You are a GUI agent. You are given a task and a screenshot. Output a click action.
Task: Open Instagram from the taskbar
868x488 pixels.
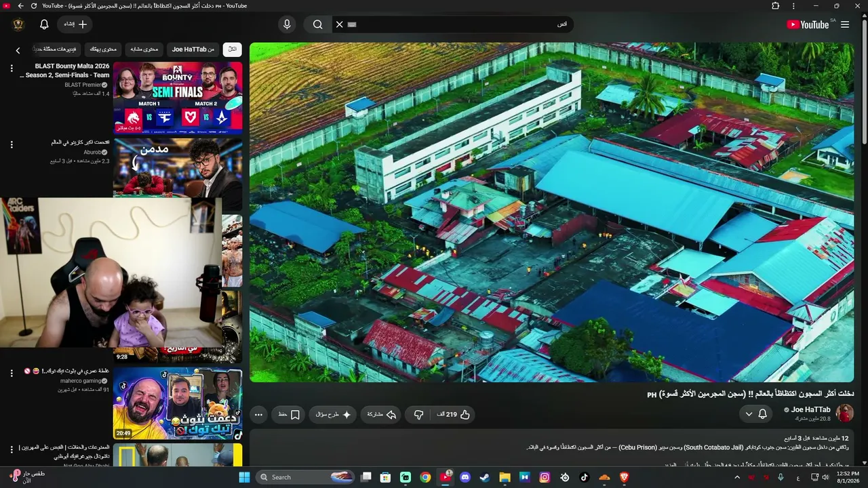click(x=545, y=477)
